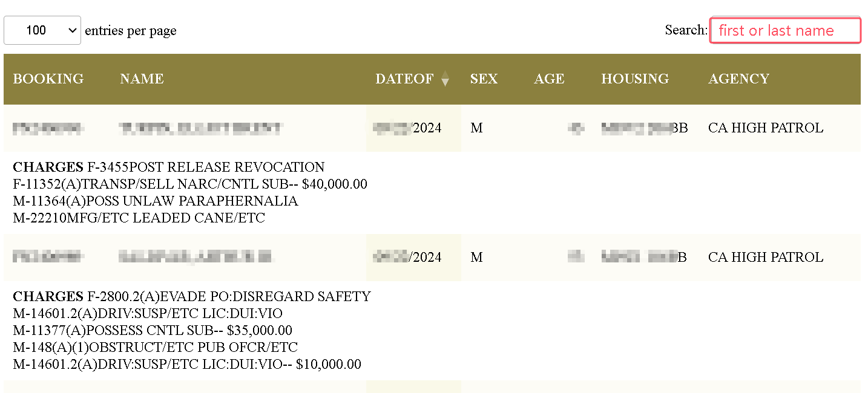Click the 'entries per page' label
This screenshot has width=868, height=393.
point(131,30)
